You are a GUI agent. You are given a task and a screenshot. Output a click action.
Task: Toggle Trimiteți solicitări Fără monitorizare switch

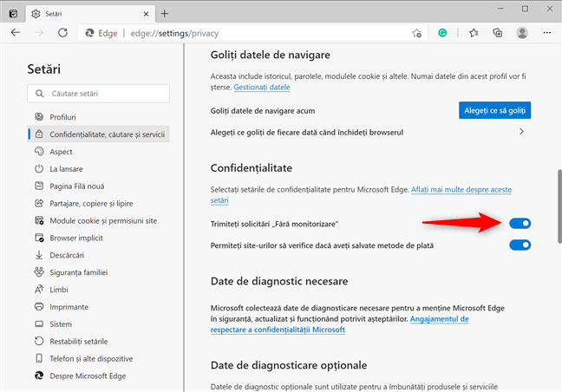[x=520, y=224]
